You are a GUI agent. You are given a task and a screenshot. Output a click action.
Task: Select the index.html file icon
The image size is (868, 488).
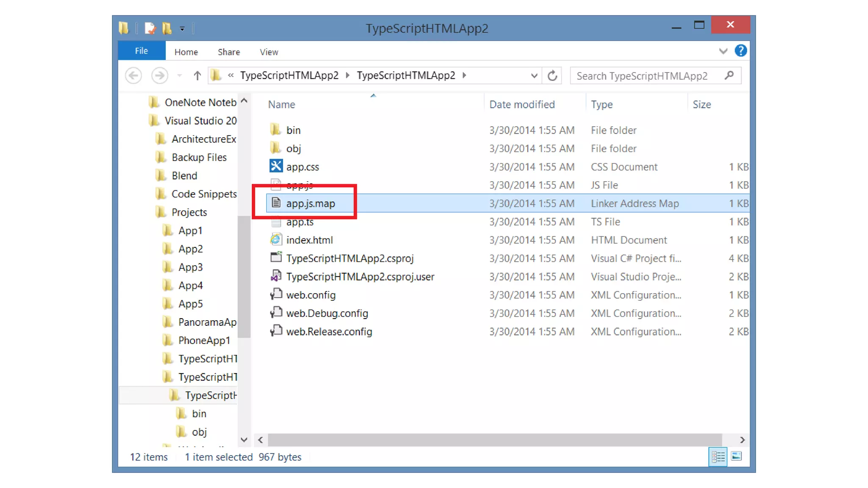[276, 239]
